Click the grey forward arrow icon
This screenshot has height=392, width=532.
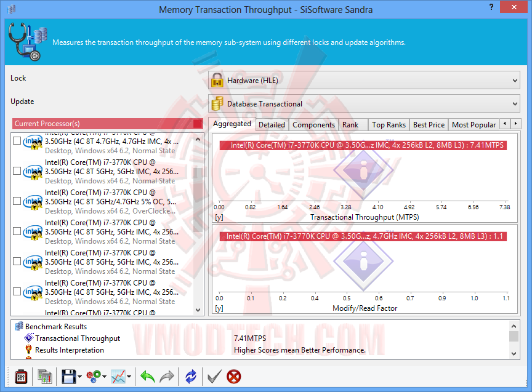[x=167, y=377]
